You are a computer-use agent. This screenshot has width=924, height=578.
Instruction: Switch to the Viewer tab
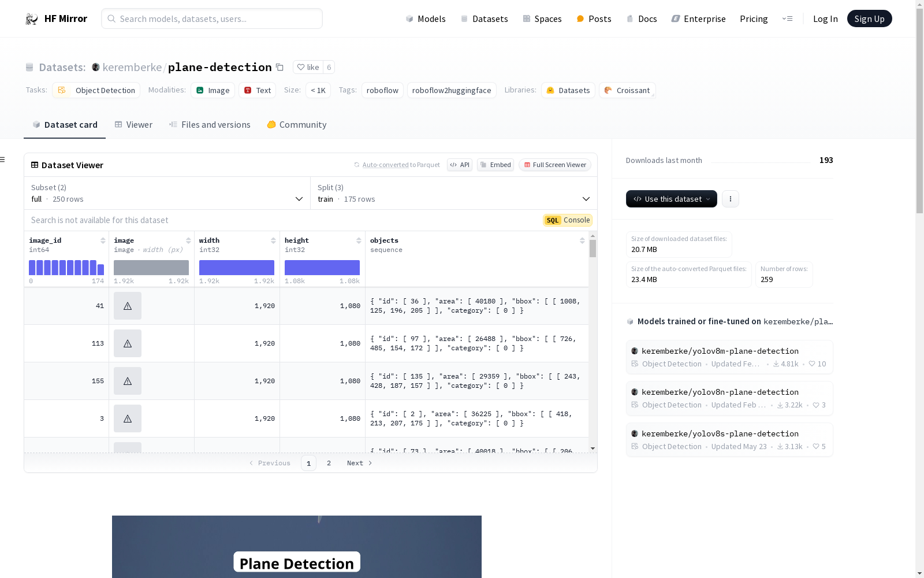pyautogui.click(x=133, y=125)
